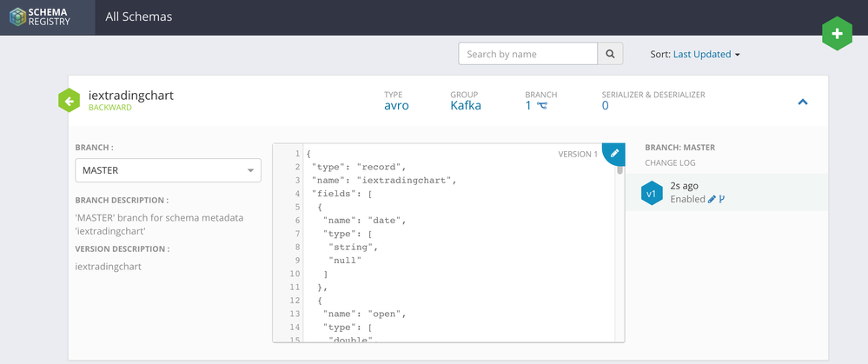Open the MASTER branch dropdown
Screen dimensions: 868x364
coord(168,170)
